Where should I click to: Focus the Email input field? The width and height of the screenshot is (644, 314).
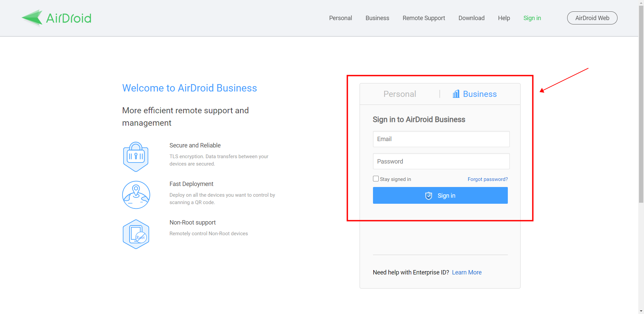(x=441, y=139)
